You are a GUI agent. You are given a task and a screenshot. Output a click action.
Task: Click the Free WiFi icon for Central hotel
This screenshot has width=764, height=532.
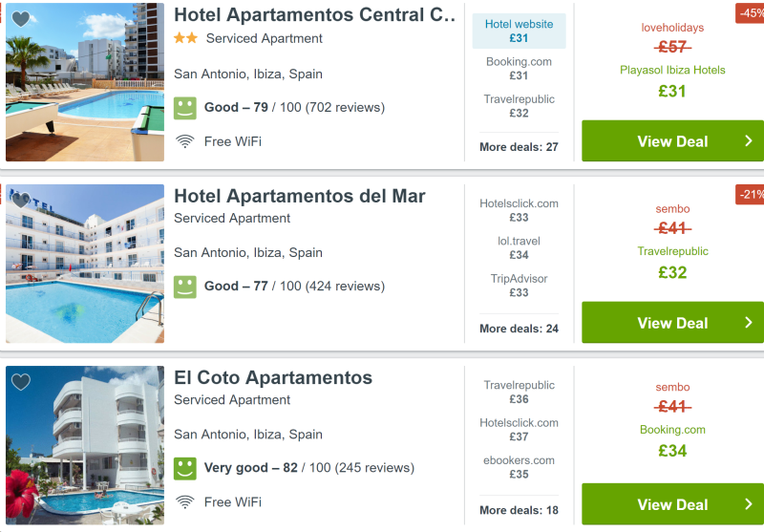point(185,141)
